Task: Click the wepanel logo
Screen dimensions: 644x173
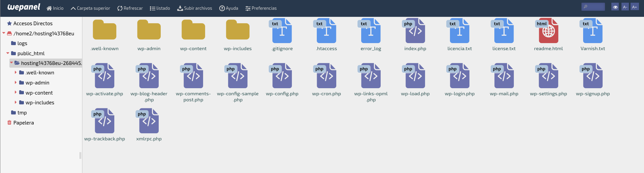Action: [24, 7]
